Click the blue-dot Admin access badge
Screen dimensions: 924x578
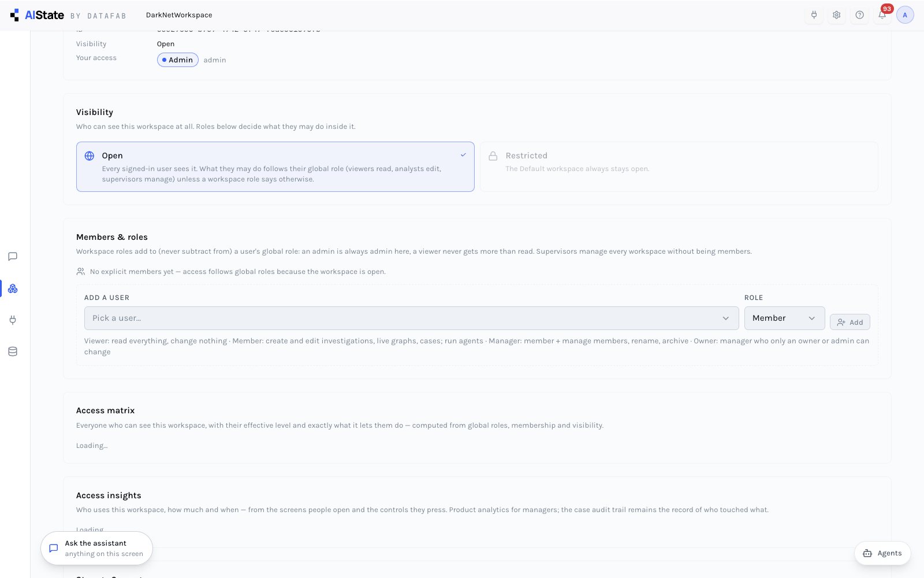coord(178,60)
